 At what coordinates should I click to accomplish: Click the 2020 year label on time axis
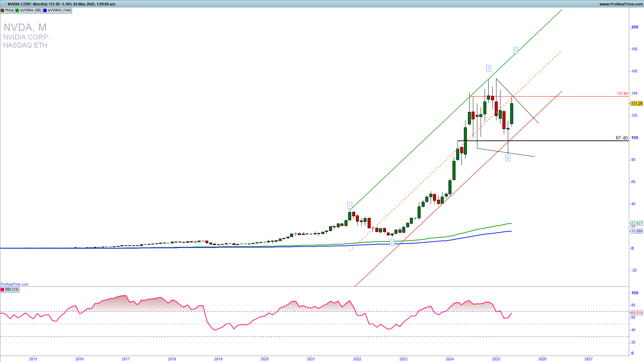point(265,359)
